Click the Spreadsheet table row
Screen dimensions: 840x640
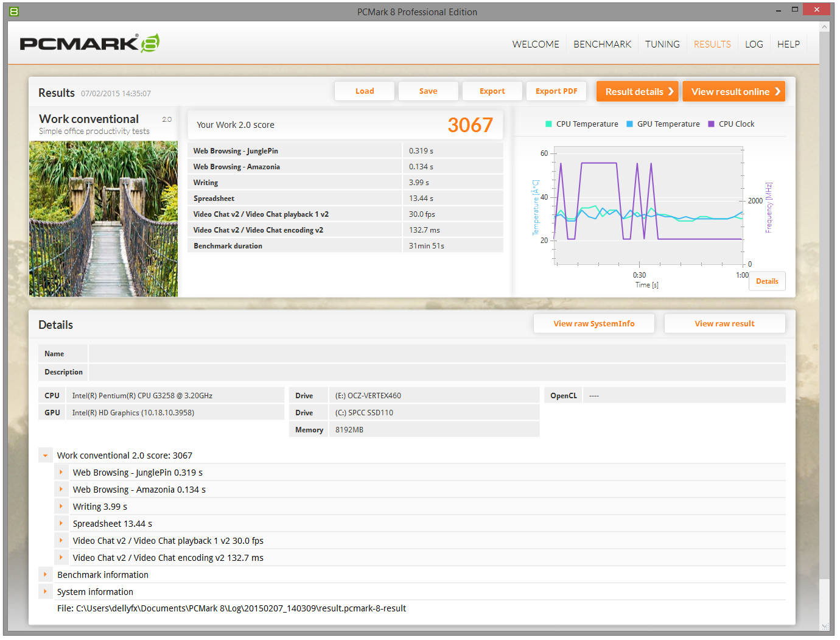345,199
